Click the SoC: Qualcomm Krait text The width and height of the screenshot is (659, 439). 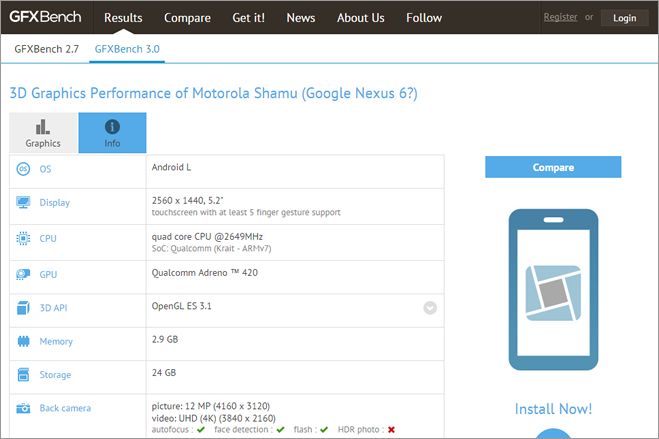pos(211,249)
